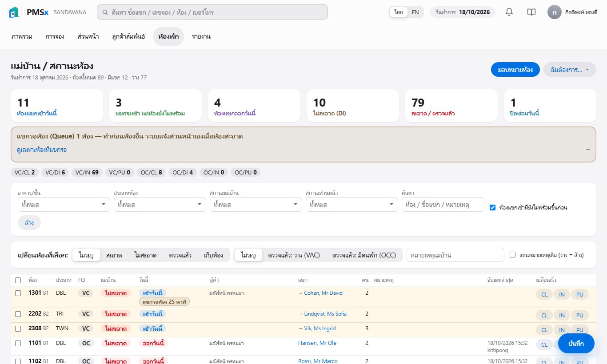Screen dimensions: 607x364
Task: Click the search magnifier icon
Action: tap(105, 12)
